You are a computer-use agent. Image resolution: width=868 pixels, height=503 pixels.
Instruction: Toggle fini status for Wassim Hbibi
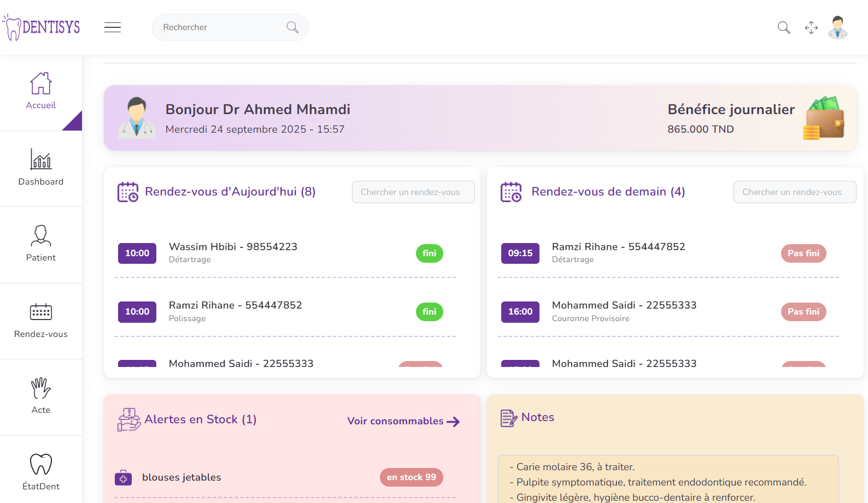click(429, 253)
